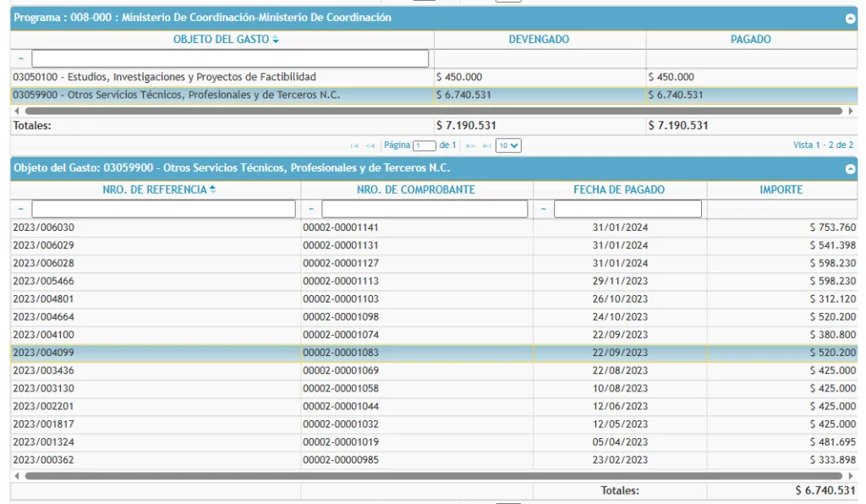Sort by Importe column header
The image size is (866, 504).
click(781, 190)
